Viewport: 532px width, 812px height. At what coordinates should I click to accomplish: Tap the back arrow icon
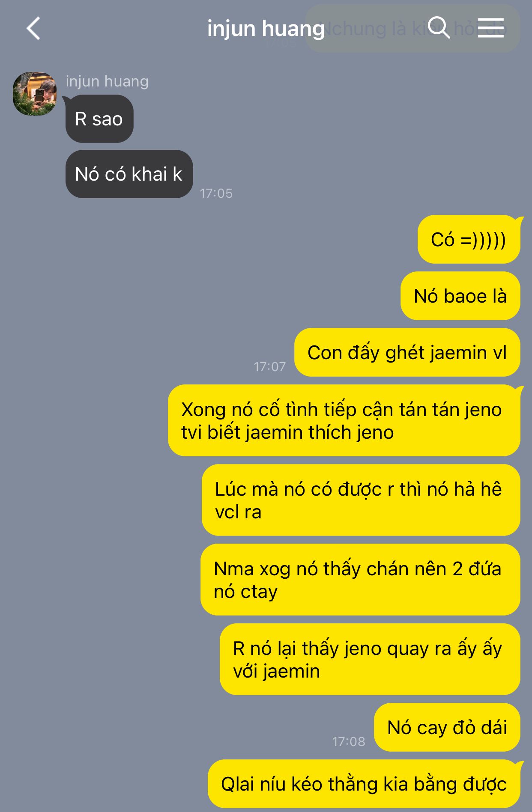(33, 28)
